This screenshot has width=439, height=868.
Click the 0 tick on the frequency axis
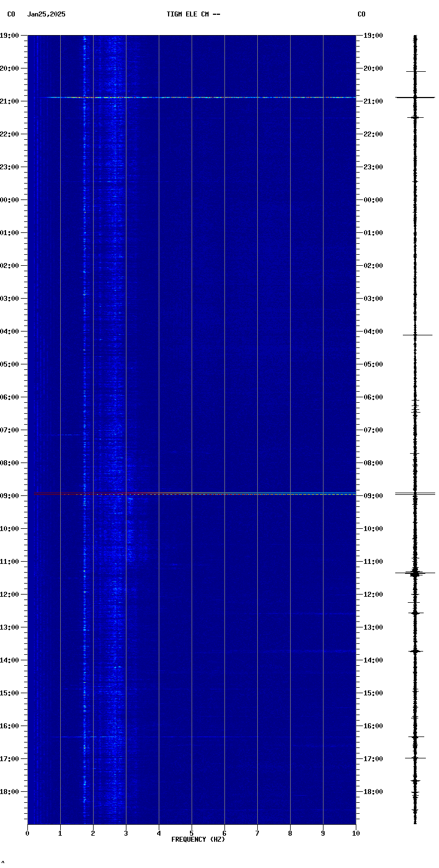[x=27, y=833]
